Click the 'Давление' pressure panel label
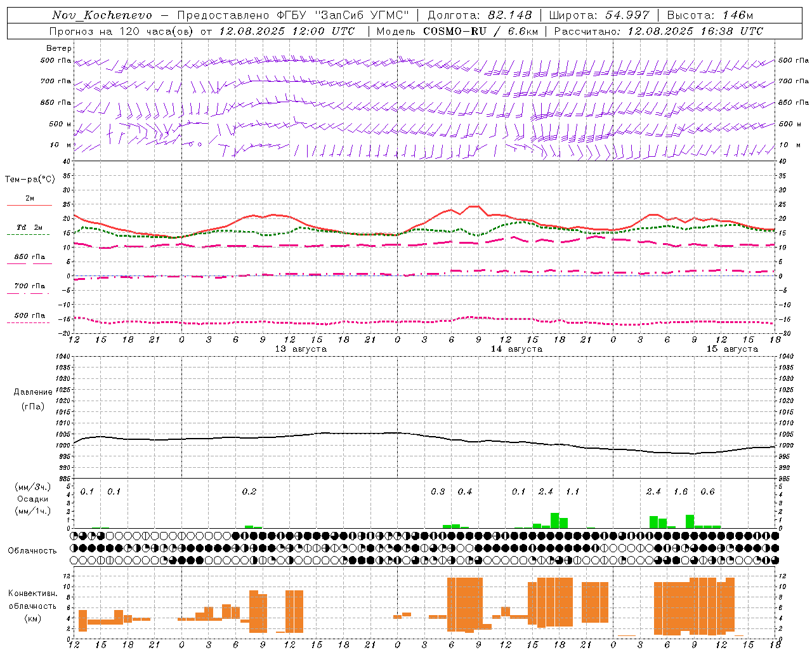Image resolution: width=812 pixels, height=650 pixels. click(x=33, y=392)
